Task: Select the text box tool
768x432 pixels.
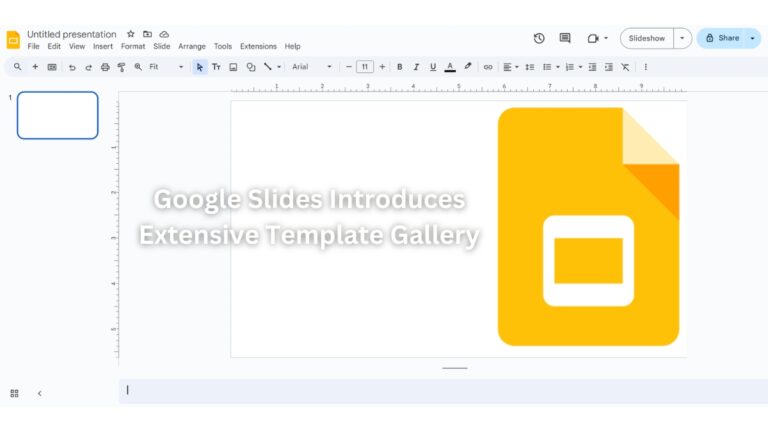Action: (216, 67)
